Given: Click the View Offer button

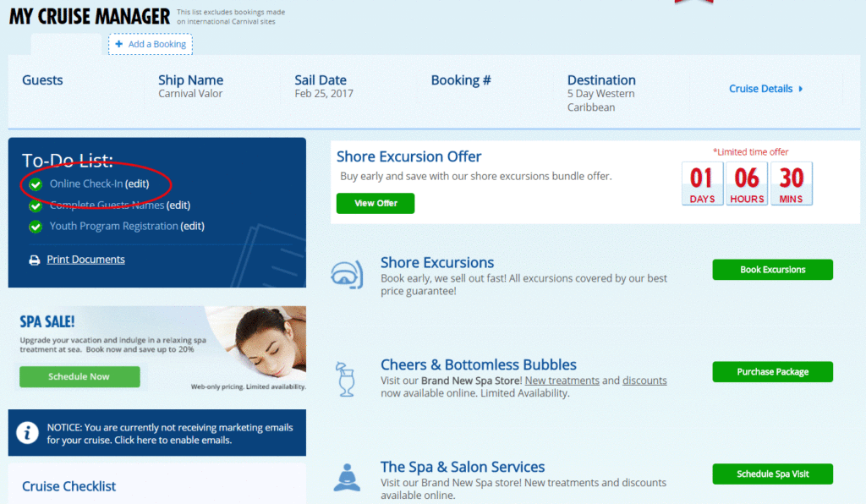Looking at the screenshot, I should pyautogui.click(x=375, y=203).
